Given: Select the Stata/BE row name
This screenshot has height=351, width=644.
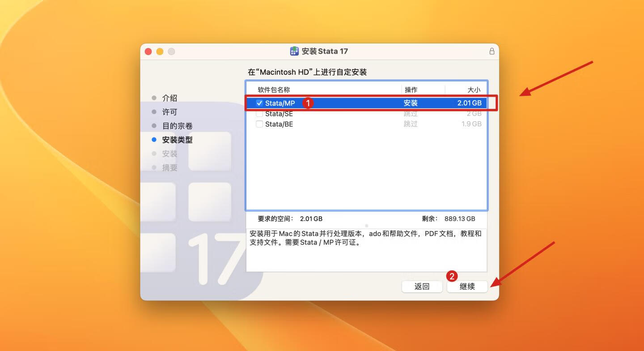Looking at the screenshot, I should click(279, 124).
